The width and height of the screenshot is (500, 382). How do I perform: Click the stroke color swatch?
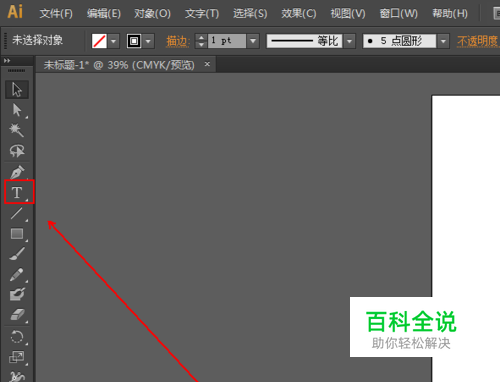click(134, 41)
